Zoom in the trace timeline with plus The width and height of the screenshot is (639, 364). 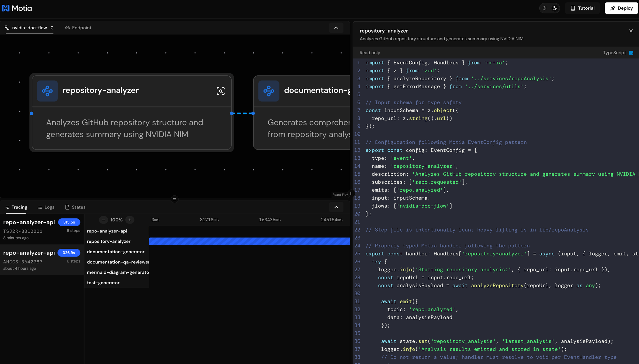coord(130,220)
